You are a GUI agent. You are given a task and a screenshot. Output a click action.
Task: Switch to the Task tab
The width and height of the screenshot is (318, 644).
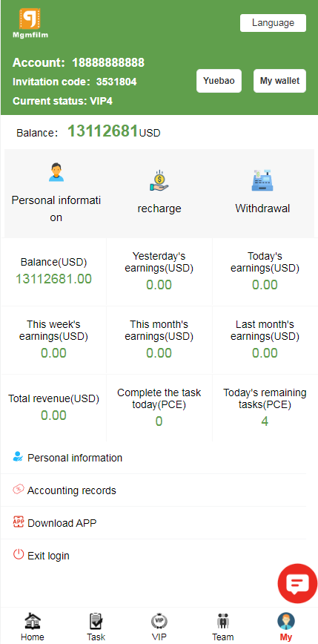tap(96, 627)
